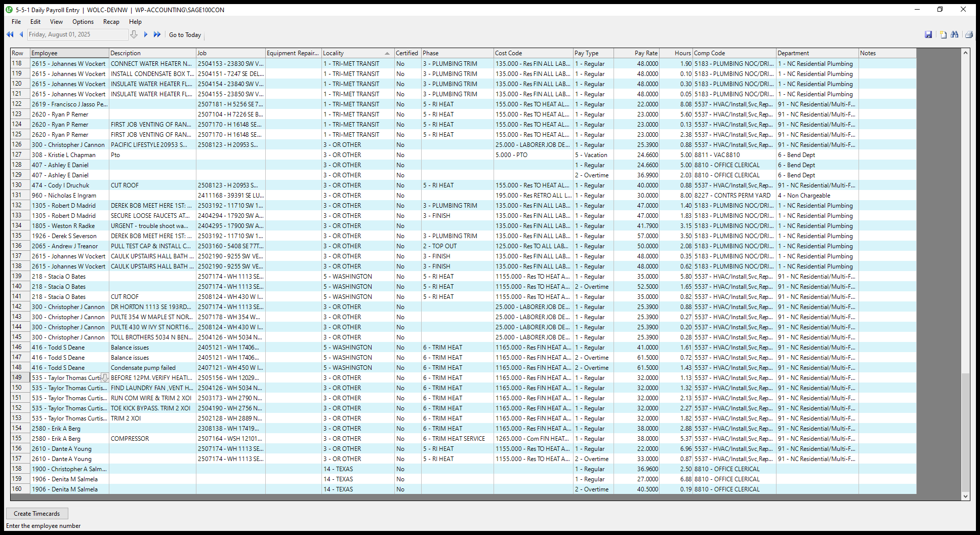Click the floppy disk Save icon

(x=928, y=34)
